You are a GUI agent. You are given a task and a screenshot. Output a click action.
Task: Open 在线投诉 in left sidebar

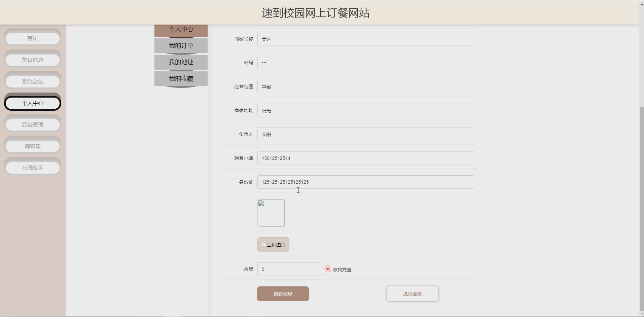click(33, 168)
